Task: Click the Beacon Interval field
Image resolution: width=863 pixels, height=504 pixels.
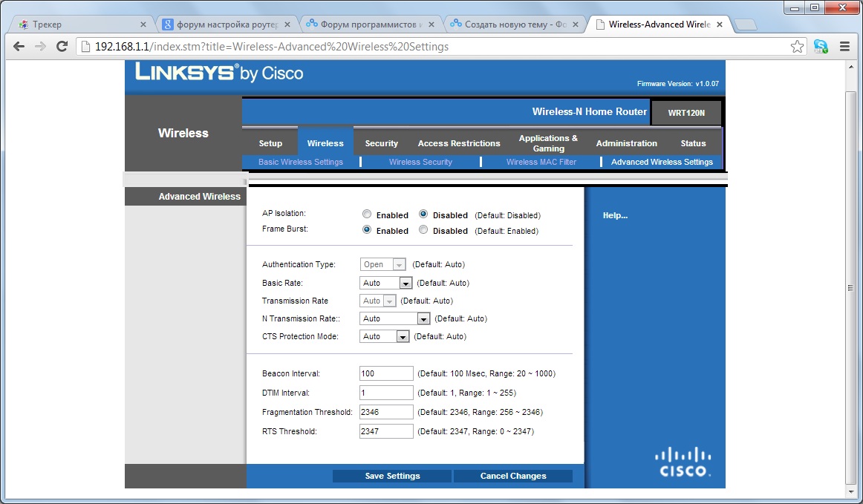Action: 385,373
